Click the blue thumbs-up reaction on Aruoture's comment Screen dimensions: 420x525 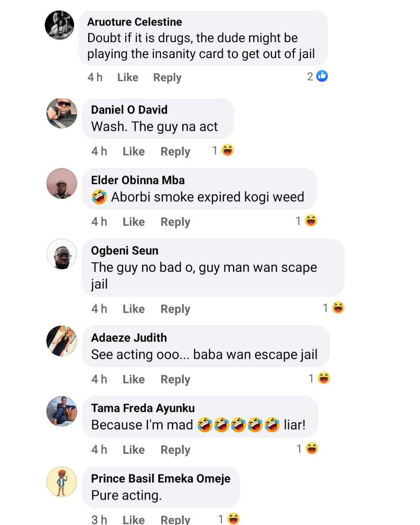pyautogui.click(x=322, y=76)
